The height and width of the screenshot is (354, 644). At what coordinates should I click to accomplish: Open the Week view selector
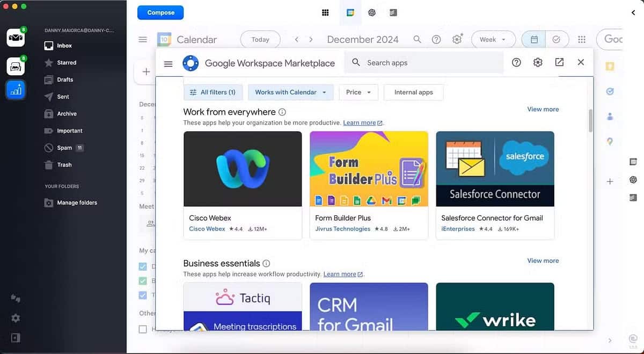tap(493, 39)
